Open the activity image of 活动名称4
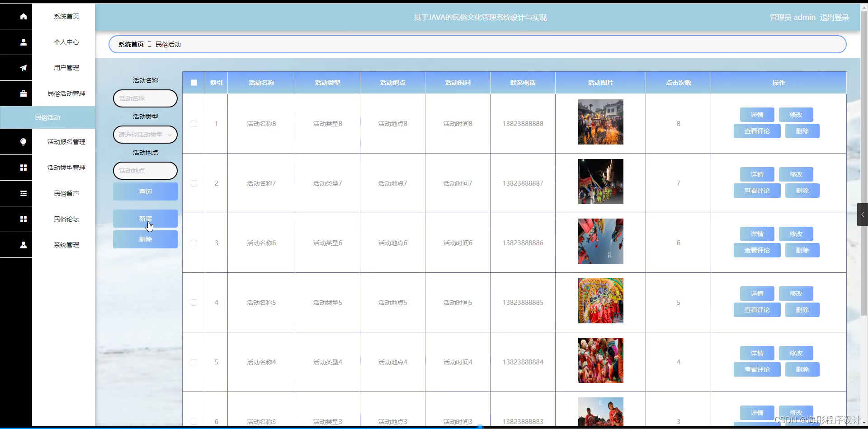The image size is (868, 429). tap(601, 360)
